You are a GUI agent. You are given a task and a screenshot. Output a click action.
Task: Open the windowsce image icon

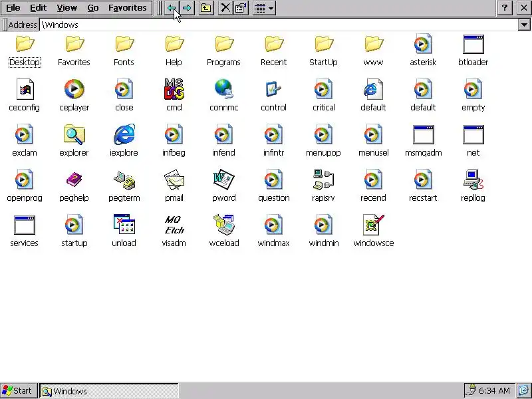(373, 225)
